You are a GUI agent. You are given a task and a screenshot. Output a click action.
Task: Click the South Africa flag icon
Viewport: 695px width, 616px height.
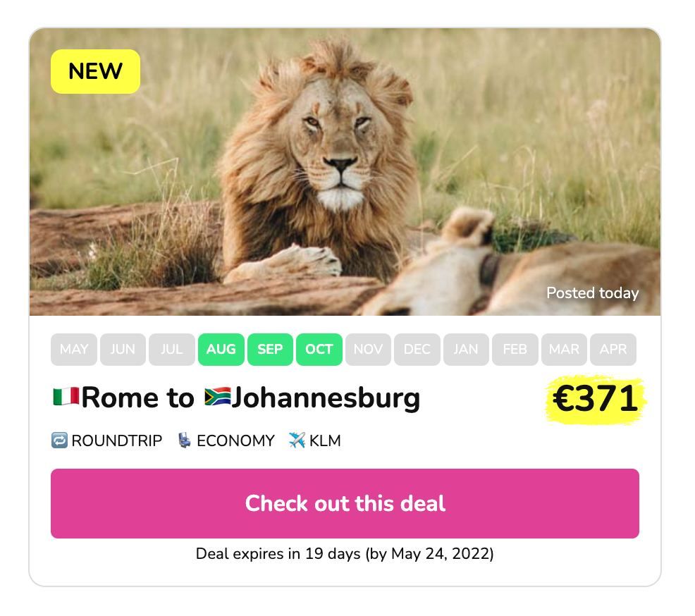pyautogui.click(x=218, y=397)
